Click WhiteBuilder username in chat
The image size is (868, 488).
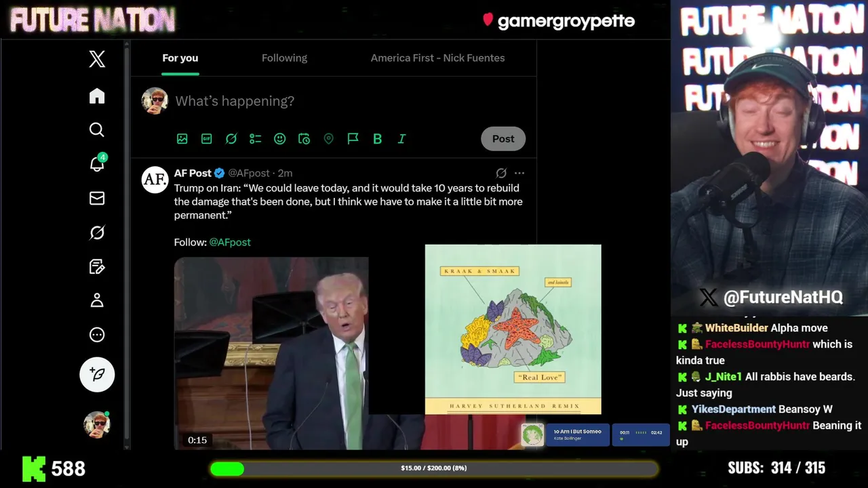click(736, 328)
